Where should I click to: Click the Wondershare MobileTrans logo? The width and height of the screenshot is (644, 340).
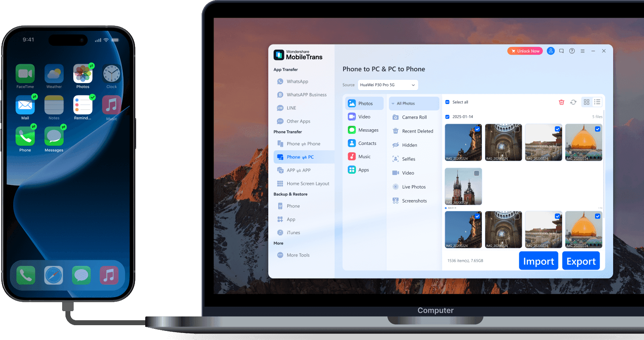298,55
